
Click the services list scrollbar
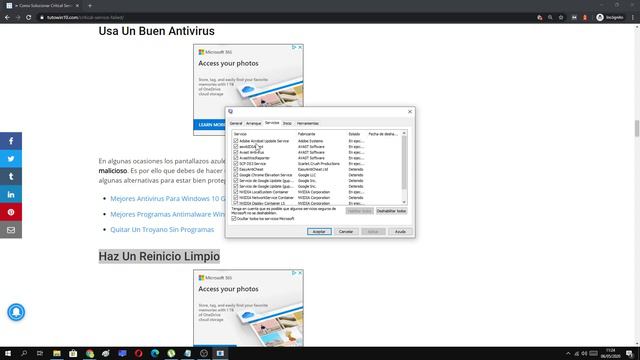coord(404,162)
